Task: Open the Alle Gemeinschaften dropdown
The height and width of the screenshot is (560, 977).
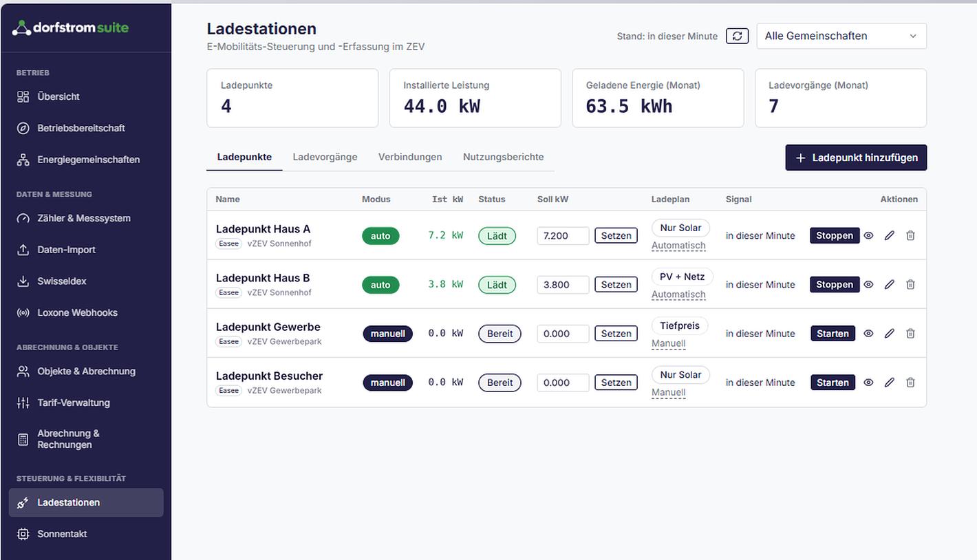Action: [841, 36]
